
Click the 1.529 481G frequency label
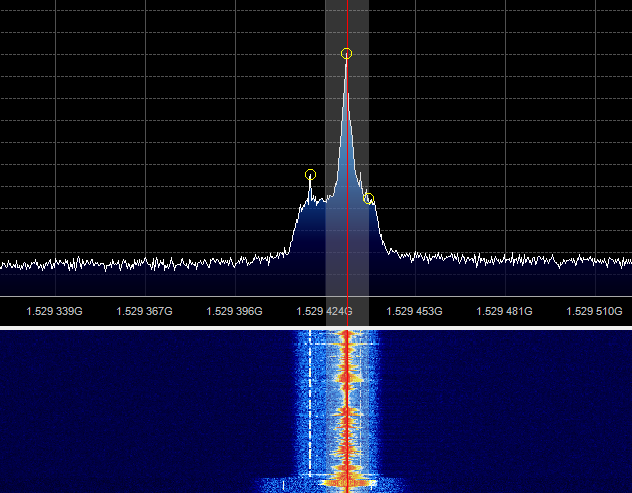(504, 311)
